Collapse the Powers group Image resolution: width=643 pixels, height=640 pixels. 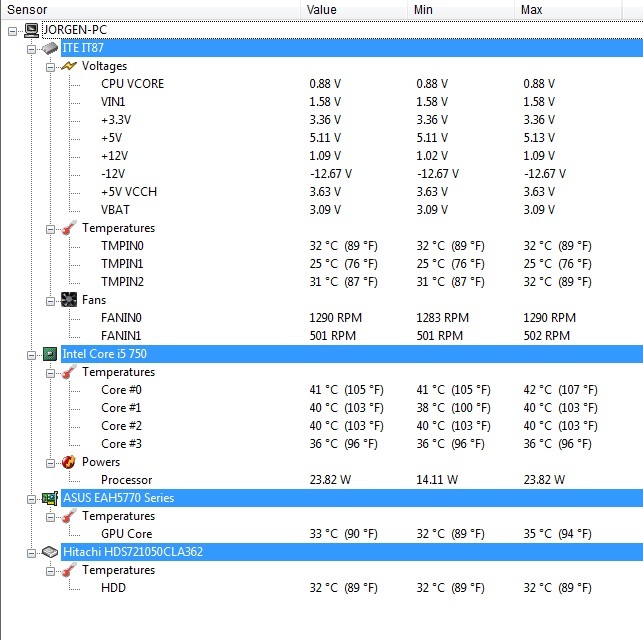click(x=50, y=463)
